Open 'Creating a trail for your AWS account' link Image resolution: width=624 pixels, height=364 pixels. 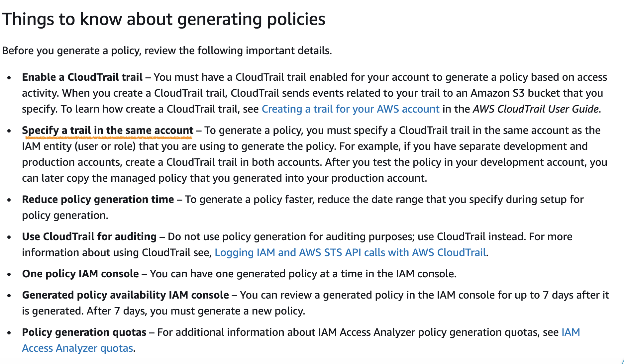351,109
